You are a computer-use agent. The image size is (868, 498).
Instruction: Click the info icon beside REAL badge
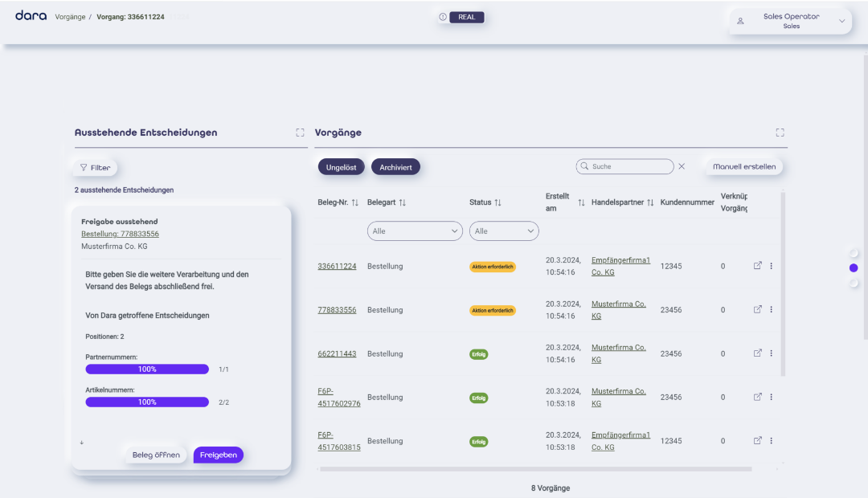click(443, 17)
